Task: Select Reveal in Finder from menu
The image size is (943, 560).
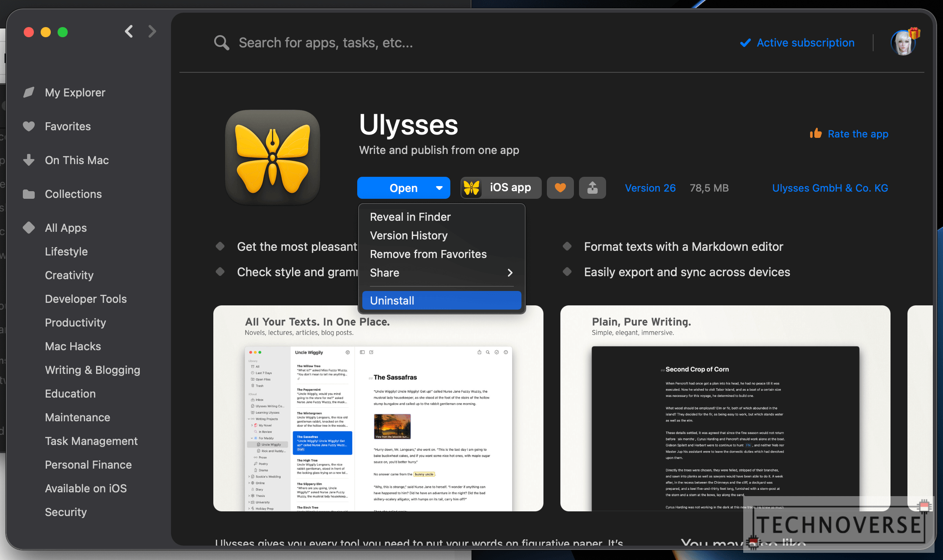Action: (x=441, y=217)
